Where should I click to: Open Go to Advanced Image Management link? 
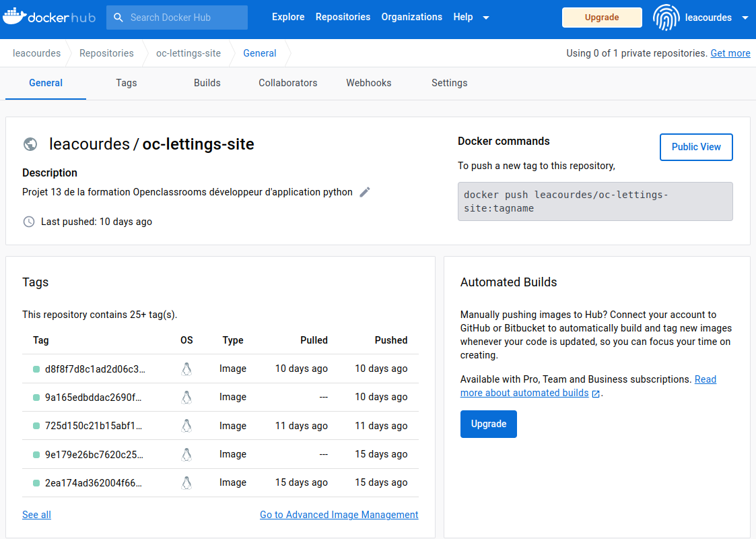(x=339, y=515)
